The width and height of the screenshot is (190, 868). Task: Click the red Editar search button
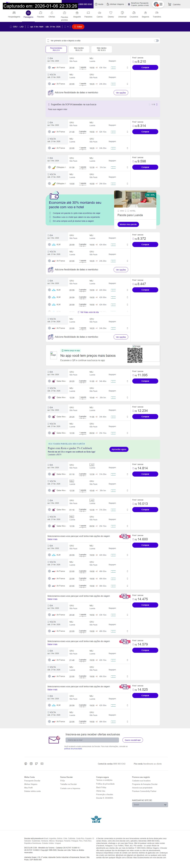78,27
